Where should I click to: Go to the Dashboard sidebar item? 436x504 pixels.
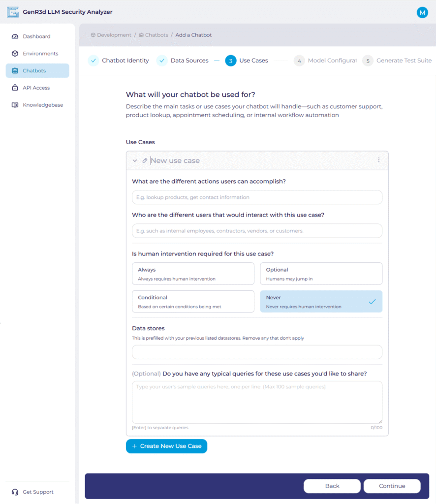[x=36, y=36]
